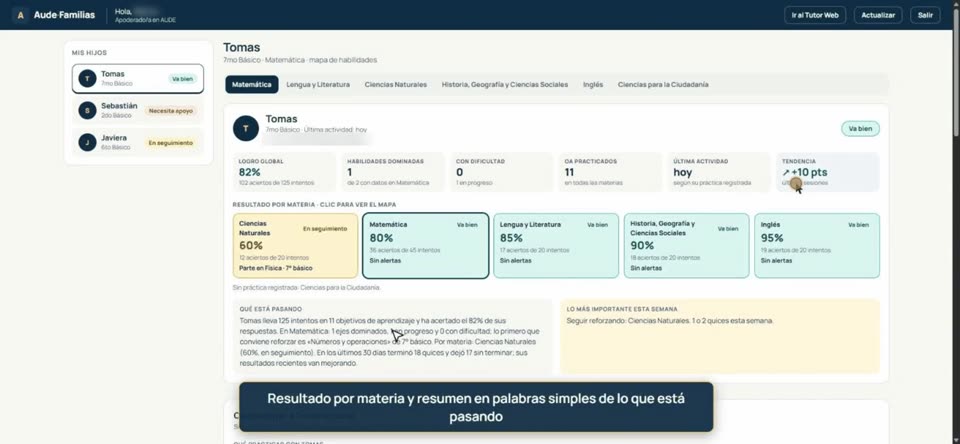This screenshot has height=444, width=960.
Task: Click Javiera's J avatar icon
Action: coord(88,142)
